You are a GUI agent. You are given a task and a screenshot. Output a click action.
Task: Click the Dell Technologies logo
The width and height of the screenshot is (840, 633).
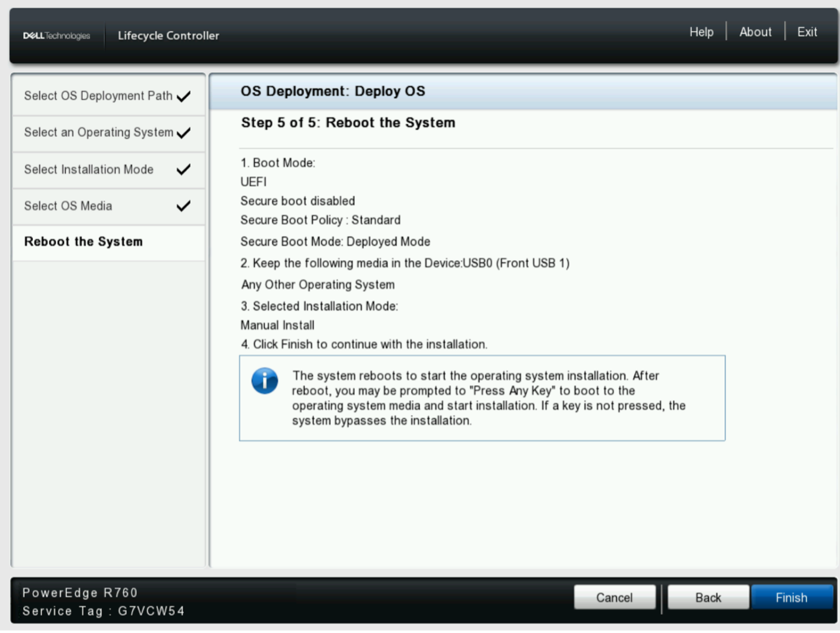[56, 36]
